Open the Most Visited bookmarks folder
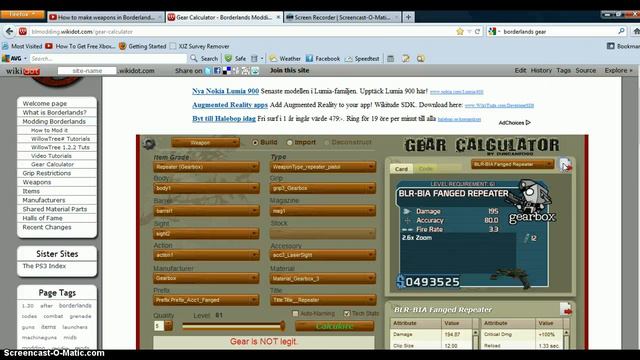The width and height of the screenshot is (640, 360). tap(22, 46)
